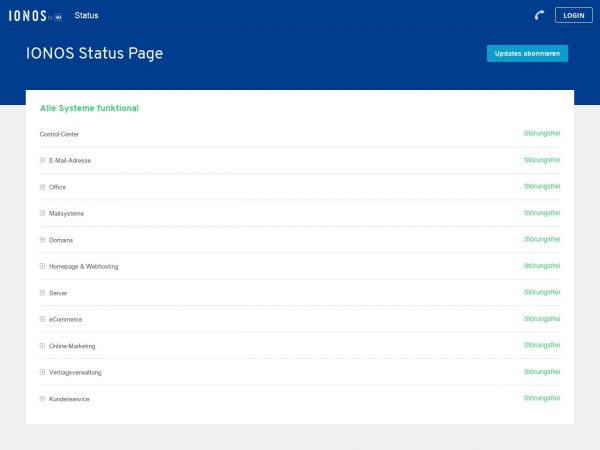The width and height of the screenshot is (600, 450).
Task: Expand the E-Mail-Adresse plus icon
Action: (x=42, y=160)
